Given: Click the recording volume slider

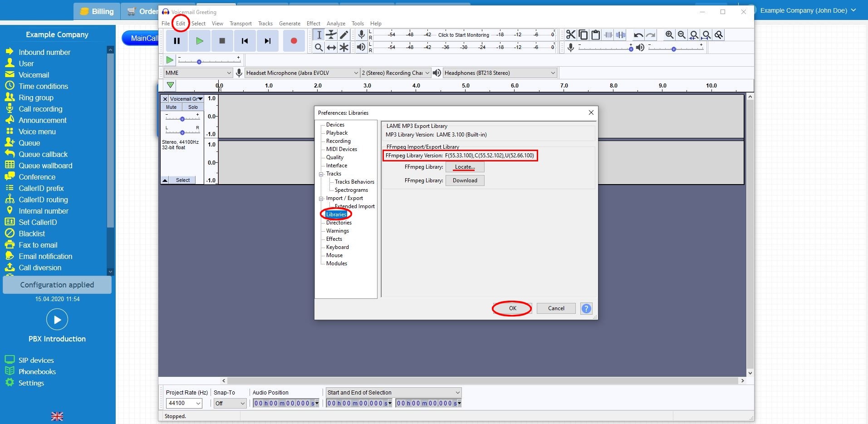Looking at the screenshot, I should [x=605, y=48].
